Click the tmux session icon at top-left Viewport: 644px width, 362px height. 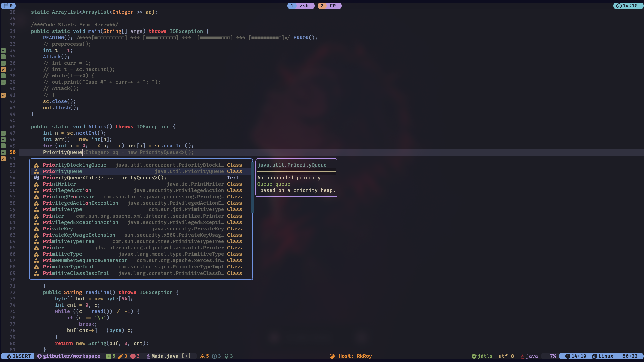pyautogui.click(x=6, y=6)
